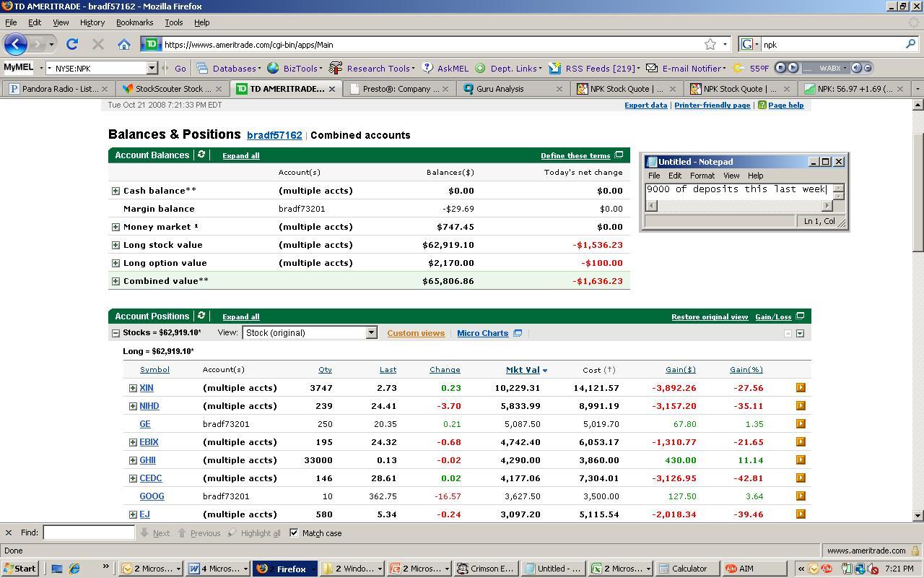Image resolution: width=924 pixels, height=578 pixels.
Task: Open the Stock (original) view dropdown
Action: tap(371, 333)
